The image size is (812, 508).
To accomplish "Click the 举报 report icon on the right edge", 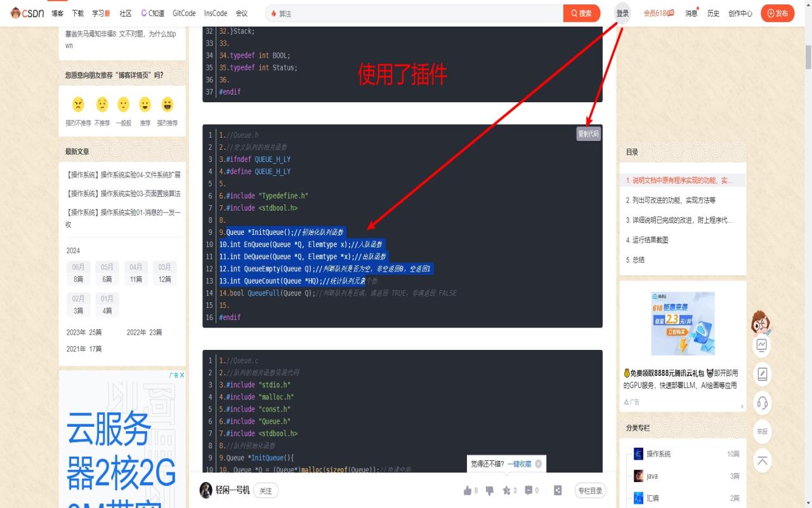I will (x=762, y=432).
